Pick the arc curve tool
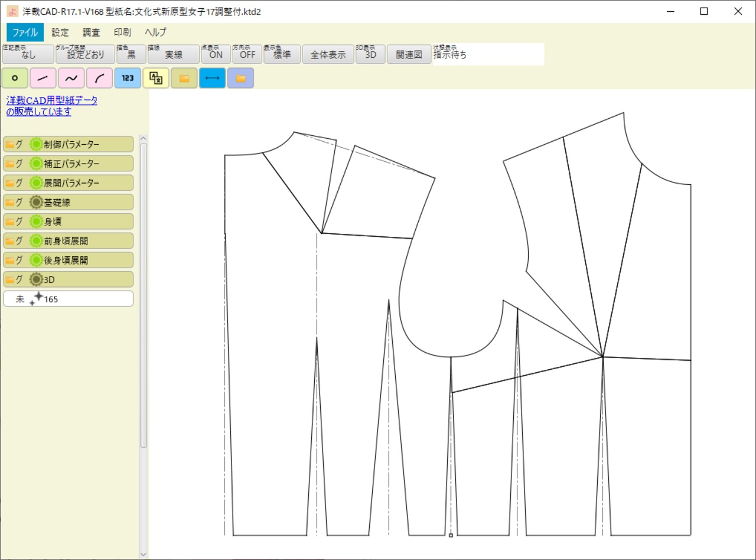Image resolution: width=756 pixels, height=560 pixels. tap(100, 78)
